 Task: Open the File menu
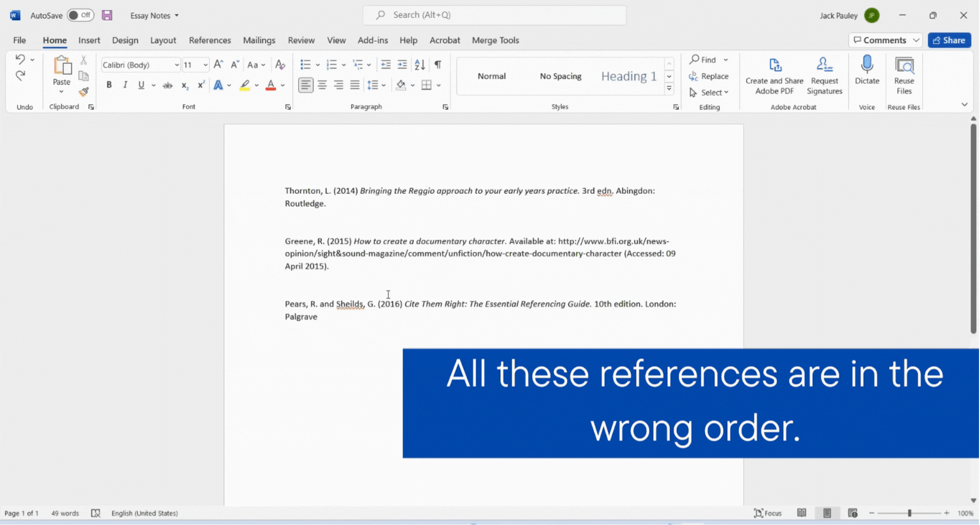point(19,40)
